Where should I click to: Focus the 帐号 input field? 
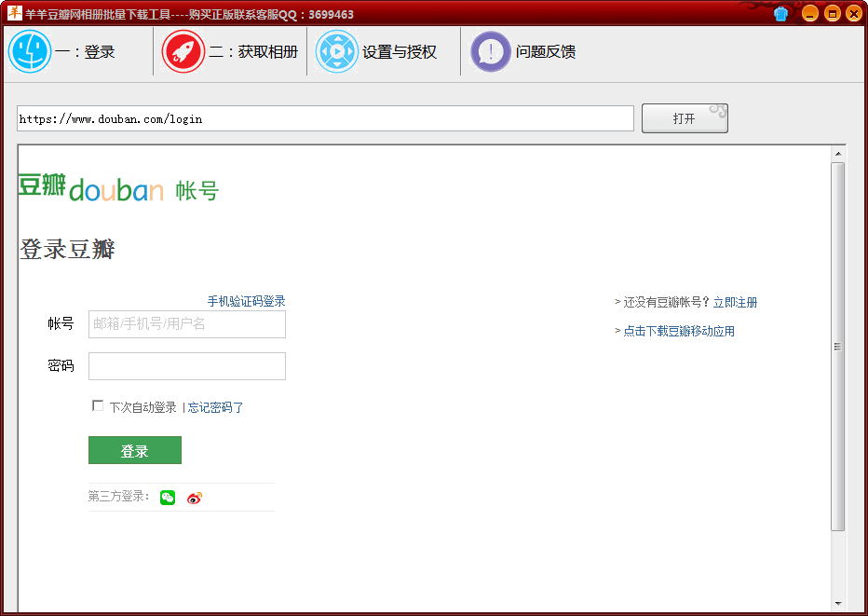pyautogui.click(x=187, y=324)
